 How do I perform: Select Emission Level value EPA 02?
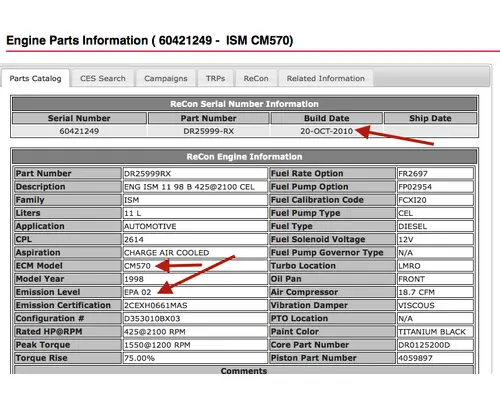pyautogui.click(x=195, y=292)
